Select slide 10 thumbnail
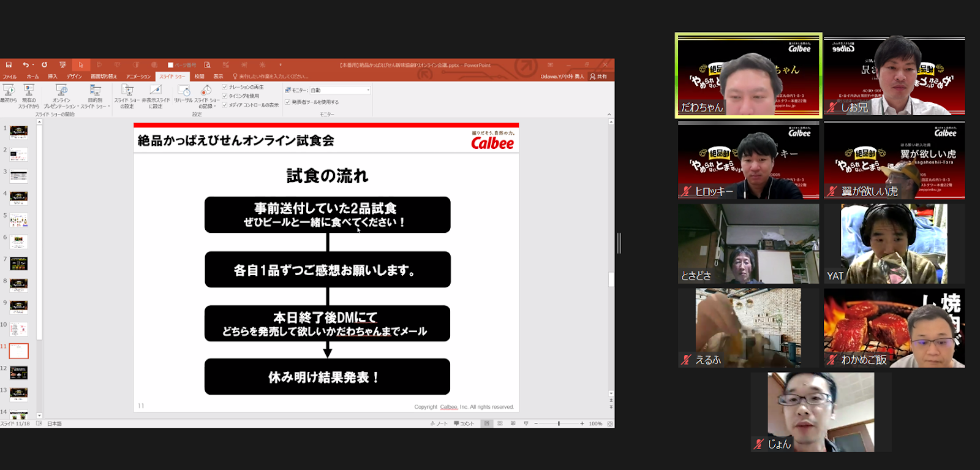Viewport: 980px width, 470px height. point(18,329)
